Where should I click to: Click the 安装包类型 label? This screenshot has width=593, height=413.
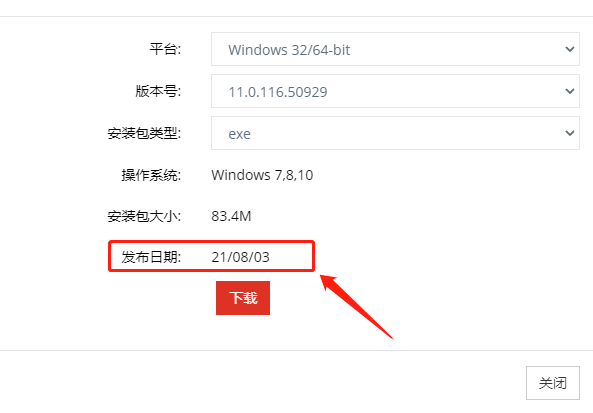144,133
